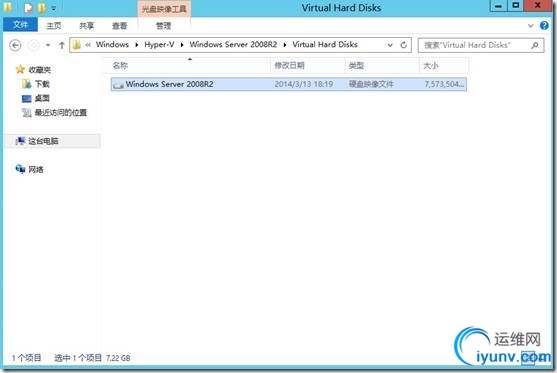Click the new folder icon in title bar
Screen dimensions: 557x373
pos(42,7)
